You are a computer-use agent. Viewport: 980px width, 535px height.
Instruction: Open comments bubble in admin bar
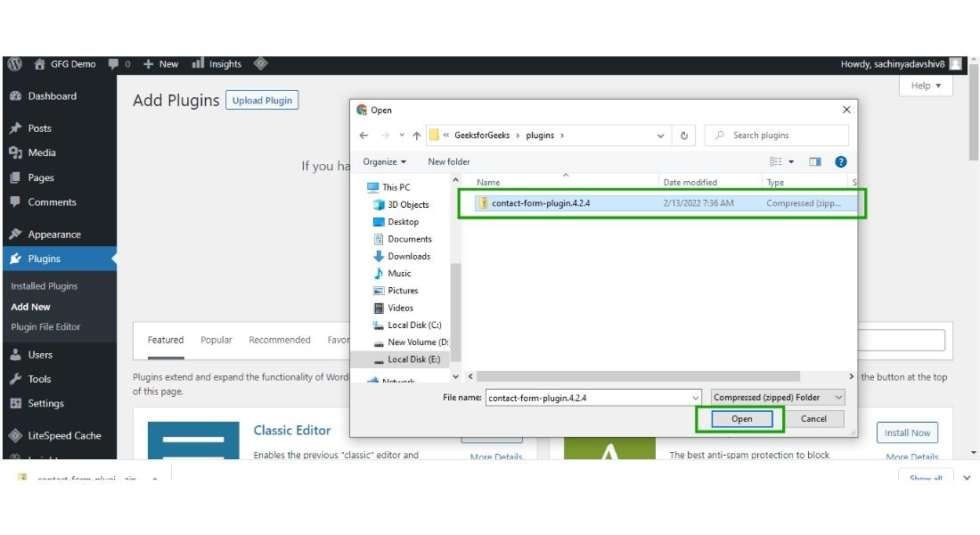click(118, 64)
